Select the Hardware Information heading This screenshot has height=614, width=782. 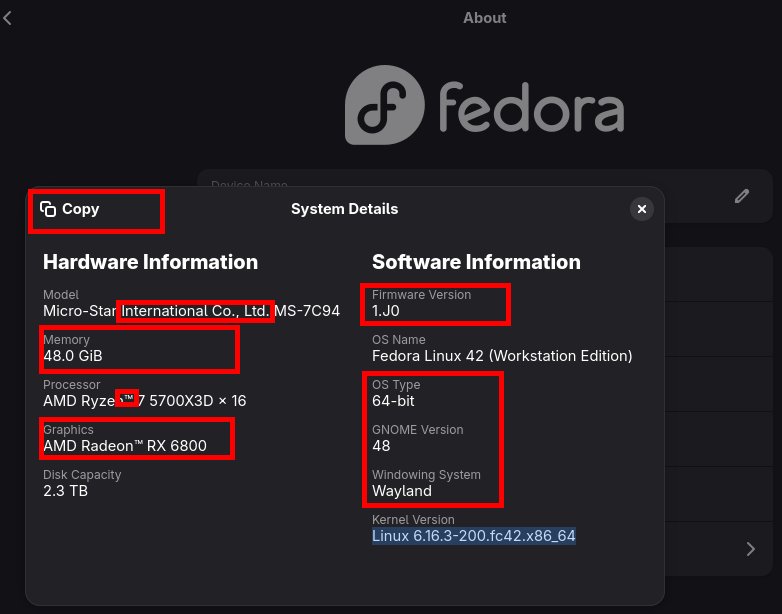click(150, 262)
